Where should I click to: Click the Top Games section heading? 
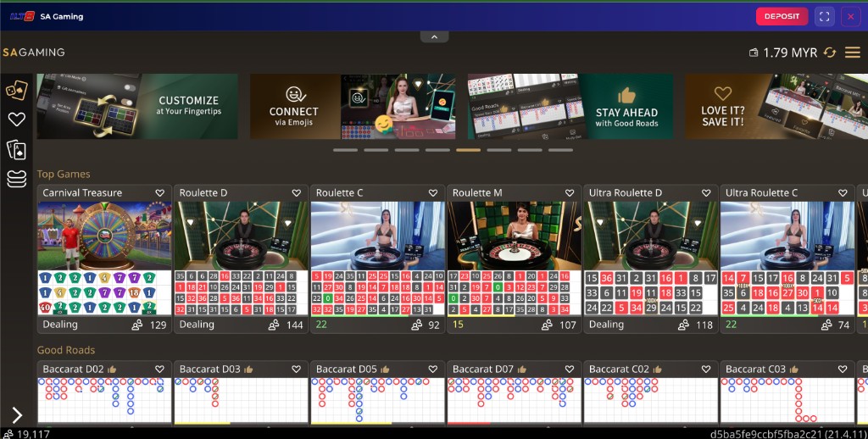coord(64,174)
